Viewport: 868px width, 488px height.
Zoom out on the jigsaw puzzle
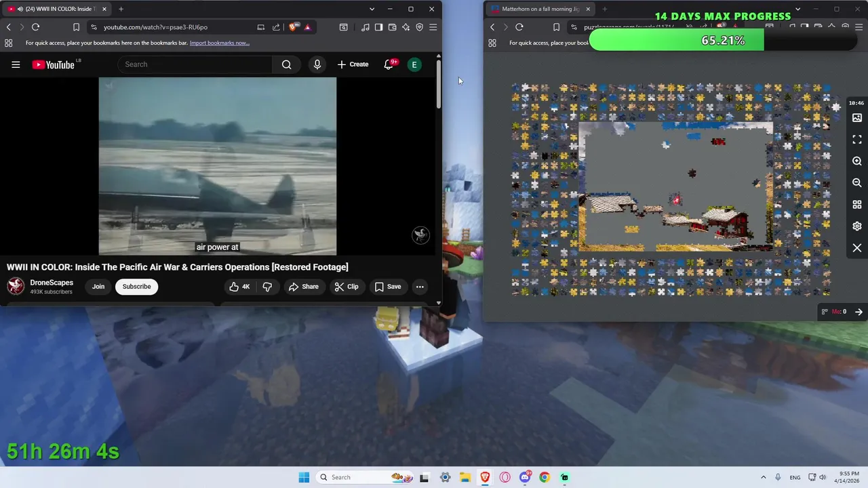point(857,183)
